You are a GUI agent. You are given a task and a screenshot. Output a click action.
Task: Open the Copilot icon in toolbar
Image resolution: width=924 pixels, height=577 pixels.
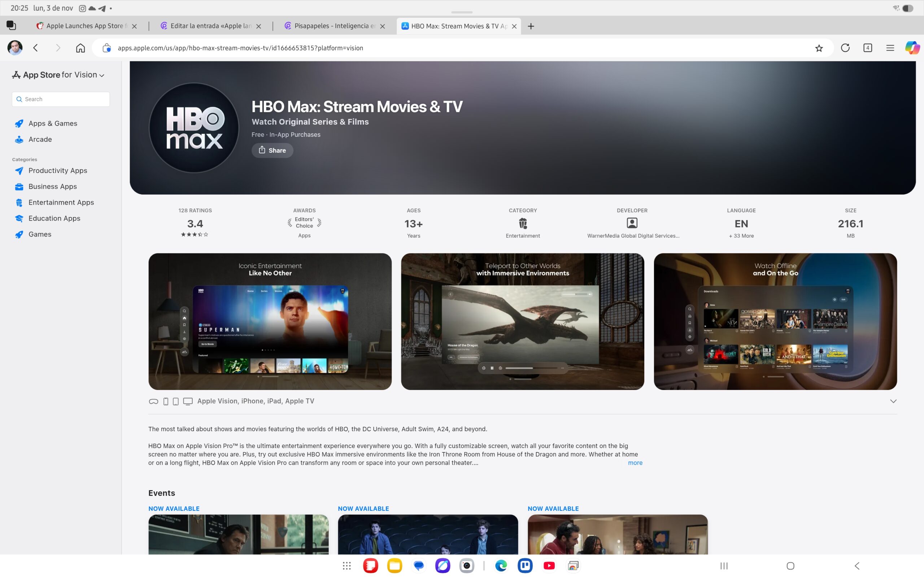tap(912, 48)
